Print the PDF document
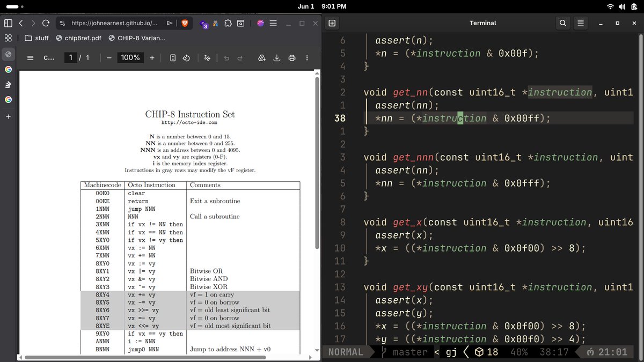644x362 pixels. (292, 58)
